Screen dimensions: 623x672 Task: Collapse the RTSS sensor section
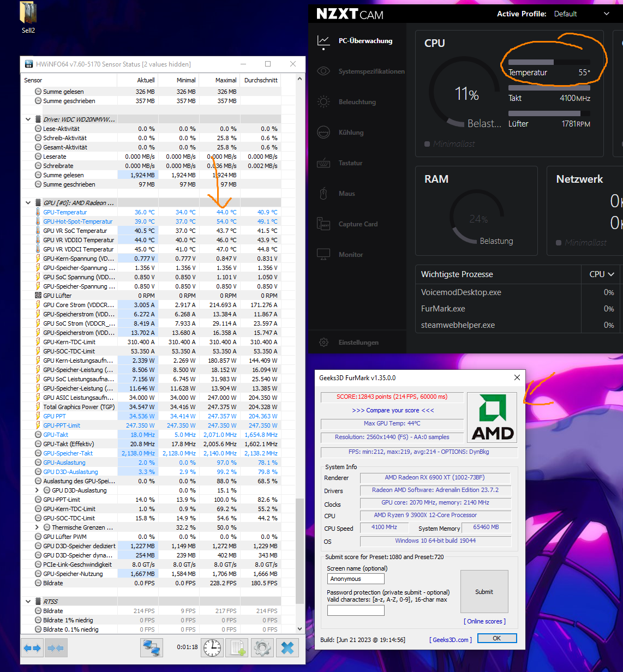point(28,601)
